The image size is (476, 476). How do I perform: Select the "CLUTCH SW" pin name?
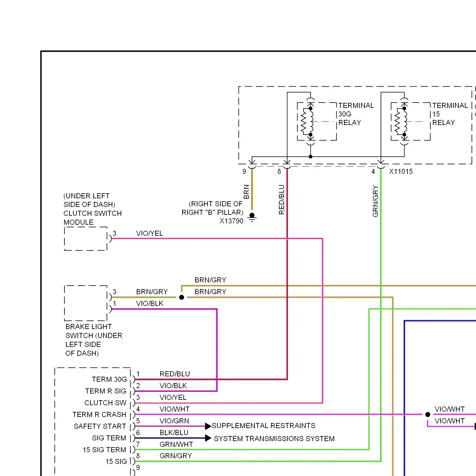tap(105, 403)
